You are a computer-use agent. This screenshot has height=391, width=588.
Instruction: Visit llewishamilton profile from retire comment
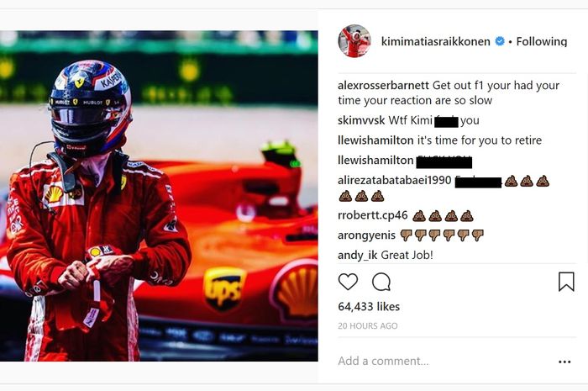375,140
